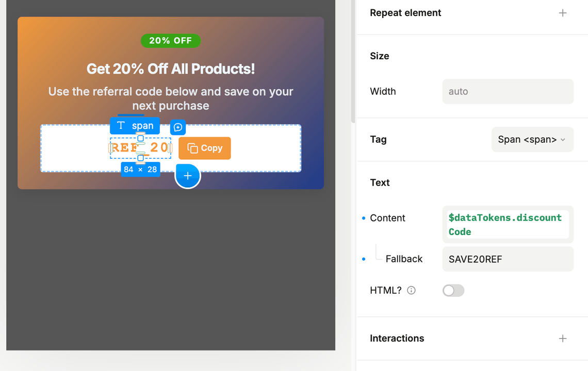Screen dimensions: 588x371
Task: Select the heading Get 20% Off All Products!
Action: click(171, 69)
